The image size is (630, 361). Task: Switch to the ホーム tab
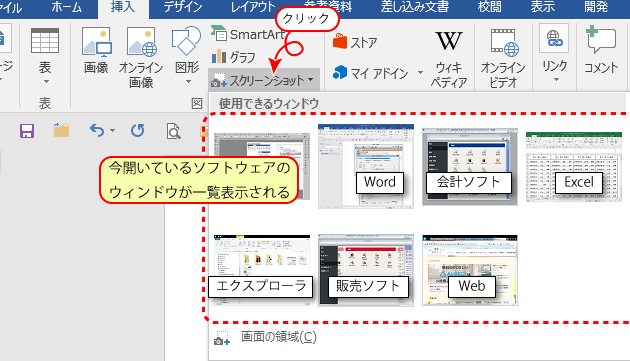[x=67, y=8]
